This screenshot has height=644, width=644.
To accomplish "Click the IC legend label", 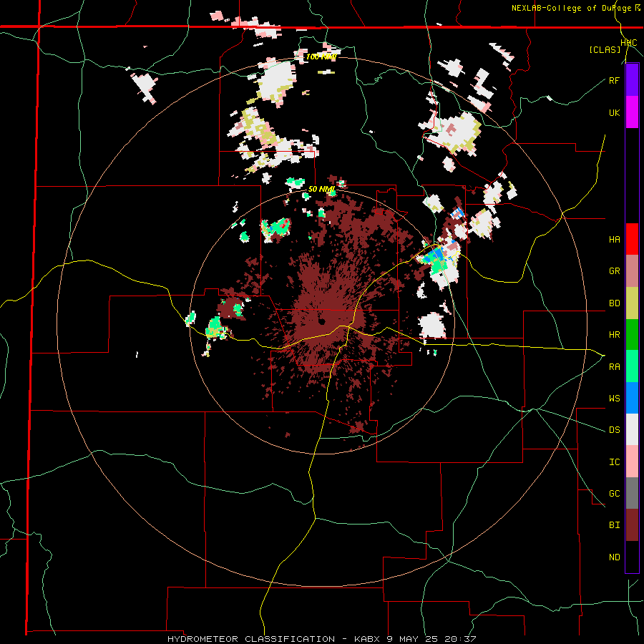I will point(614,462).
